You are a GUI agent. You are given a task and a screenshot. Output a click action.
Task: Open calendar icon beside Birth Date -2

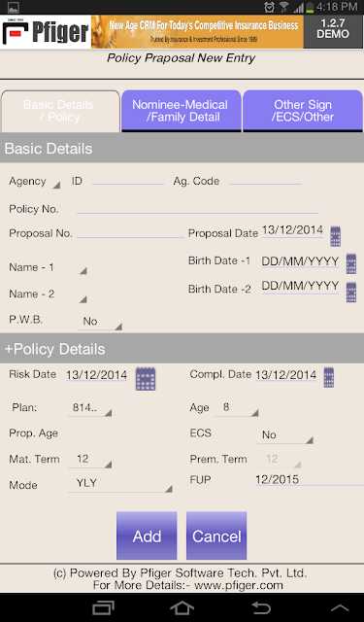[x=351, y=292]
